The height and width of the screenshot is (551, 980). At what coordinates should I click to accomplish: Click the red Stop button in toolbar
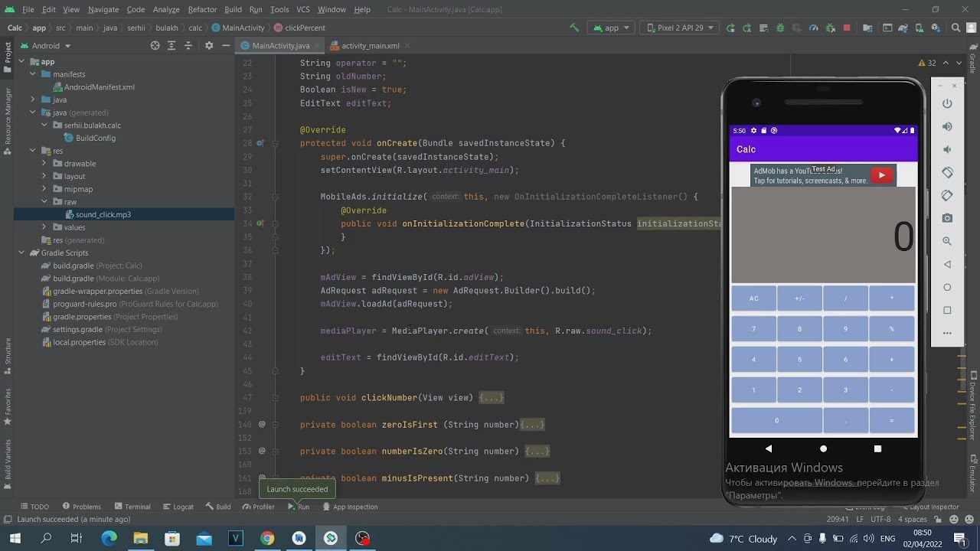click(847, 28)
